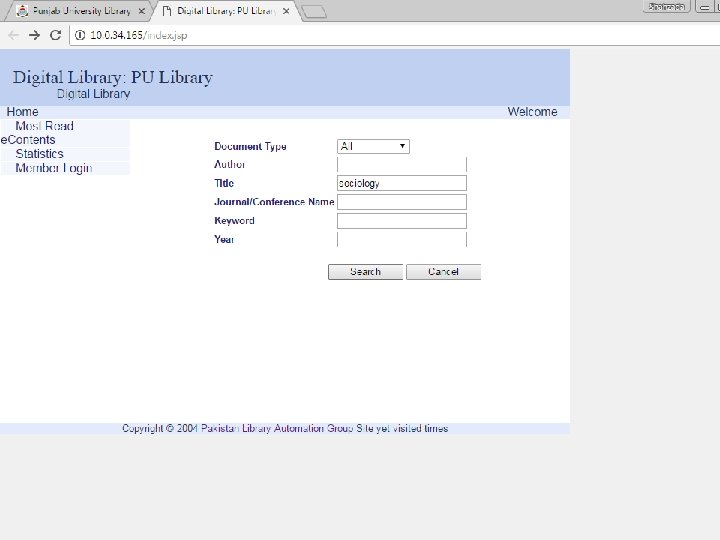Close the Punjab University Library tab
This screenshot has width=720, height=540.
(142, 11)
